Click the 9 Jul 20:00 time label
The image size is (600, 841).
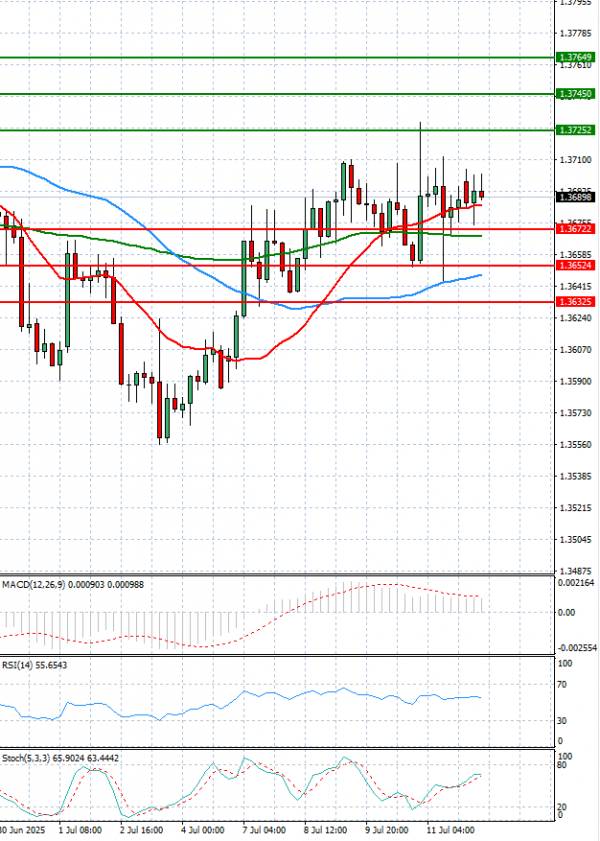(x=387, y=830)
